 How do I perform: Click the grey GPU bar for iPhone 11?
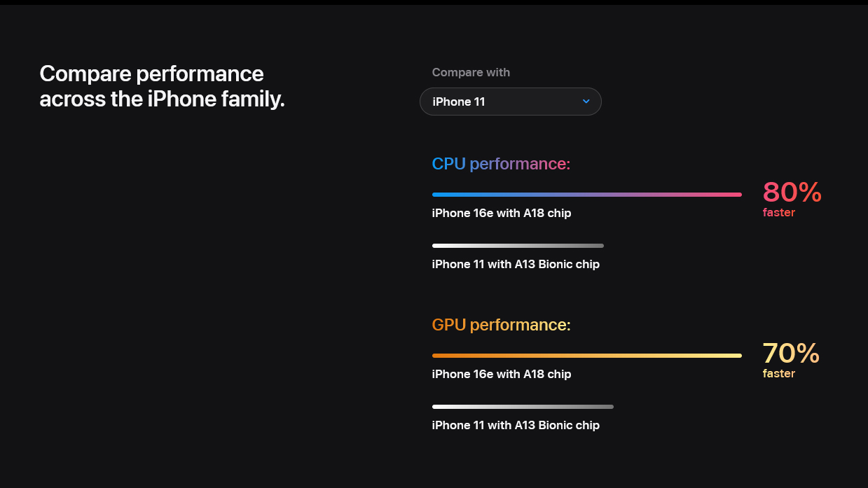click(523, 407)
